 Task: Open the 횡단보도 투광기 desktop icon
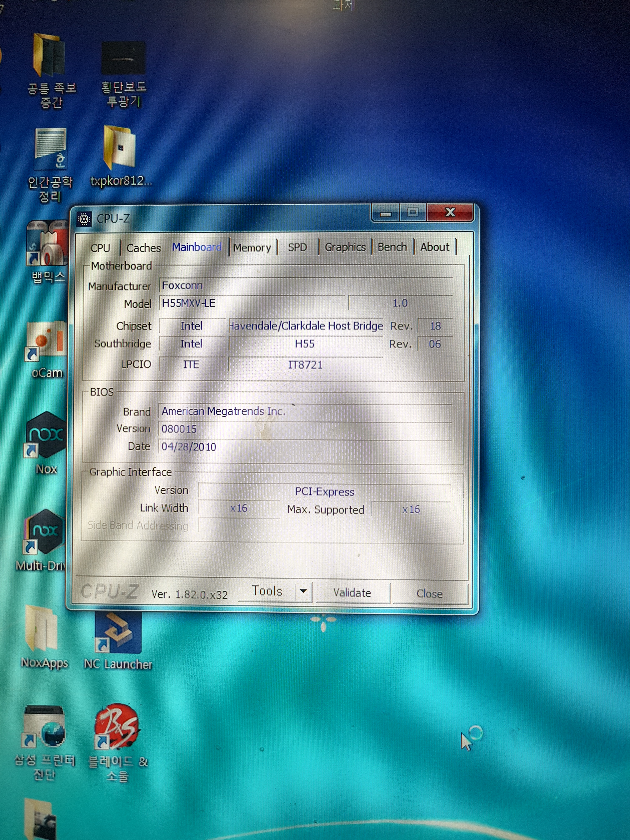[x=123, y=58]
